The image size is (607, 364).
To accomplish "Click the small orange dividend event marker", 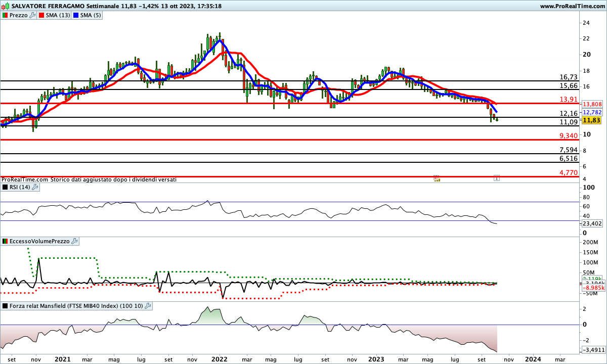I will click(x=437, y=178).
